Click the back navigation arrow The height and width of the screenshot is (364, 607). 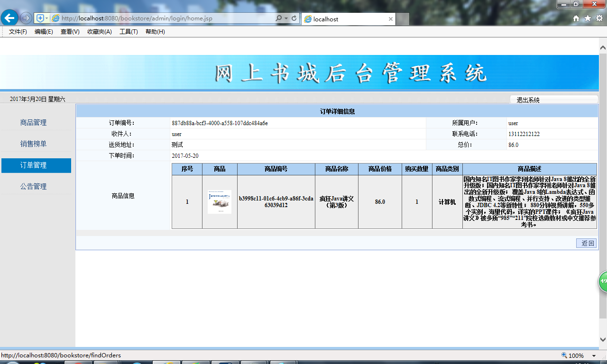9,18
